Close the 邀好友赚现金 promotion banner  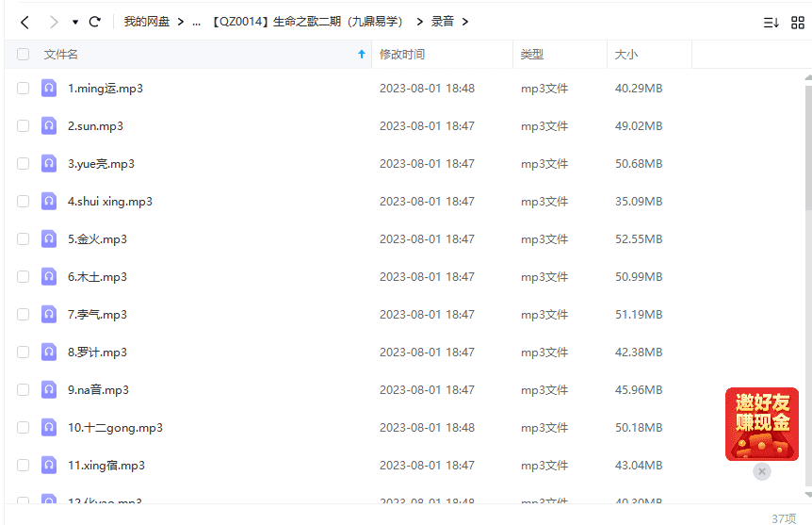(762, 471)
